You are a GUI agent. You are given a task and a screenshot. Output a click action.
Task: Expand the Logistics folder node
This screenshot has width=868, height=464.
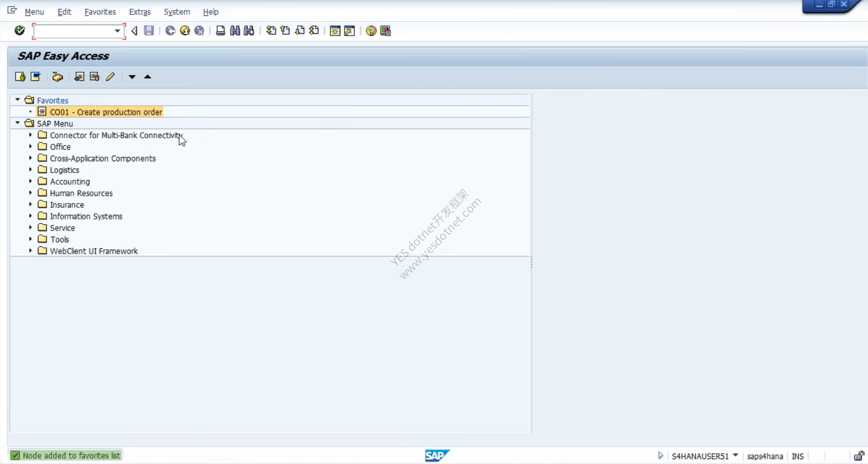pyautogui.click(x=31, y=170)
